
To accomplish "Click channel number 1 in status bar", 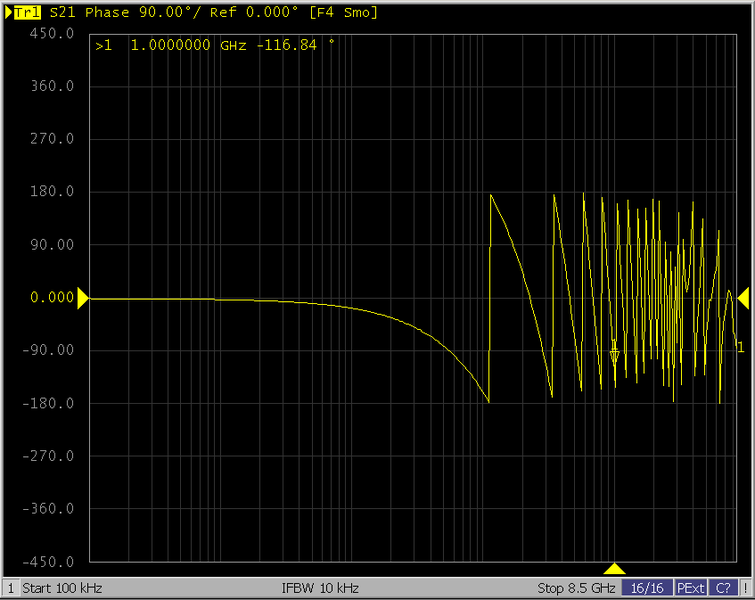I will click(10, 588).
